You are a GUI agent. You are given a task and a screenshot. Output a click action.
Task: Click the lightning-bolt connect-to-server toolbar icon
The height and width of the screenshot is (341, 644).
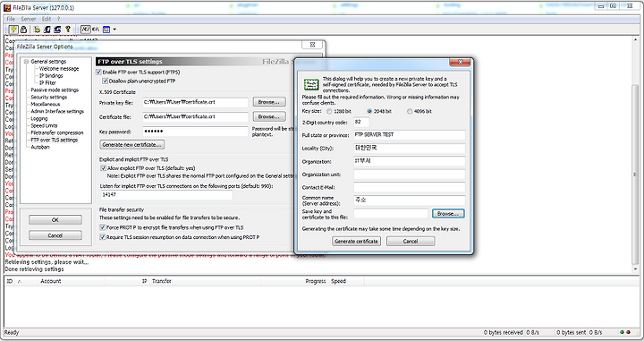tap(13, 30)
